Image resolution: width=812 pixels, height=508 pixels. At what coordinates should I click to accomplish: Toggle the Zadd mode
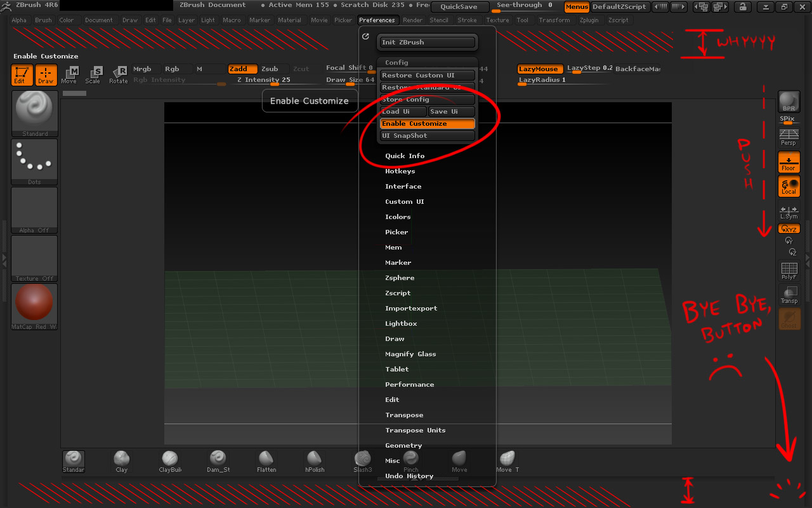point(243,69)
